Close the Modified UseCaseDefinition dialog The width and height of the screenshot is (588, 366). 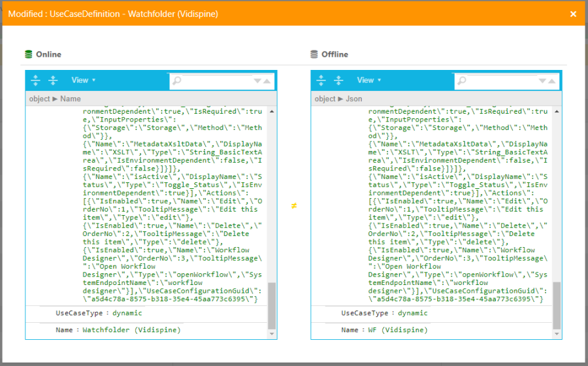[573, 14]
